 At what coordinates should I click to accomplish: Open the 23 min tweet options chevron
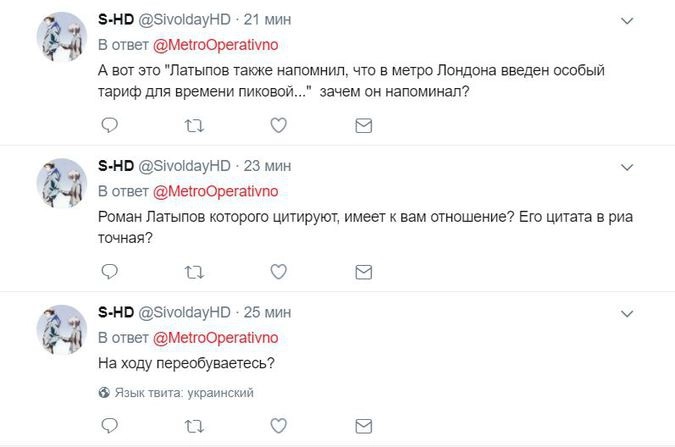[626, 166]
